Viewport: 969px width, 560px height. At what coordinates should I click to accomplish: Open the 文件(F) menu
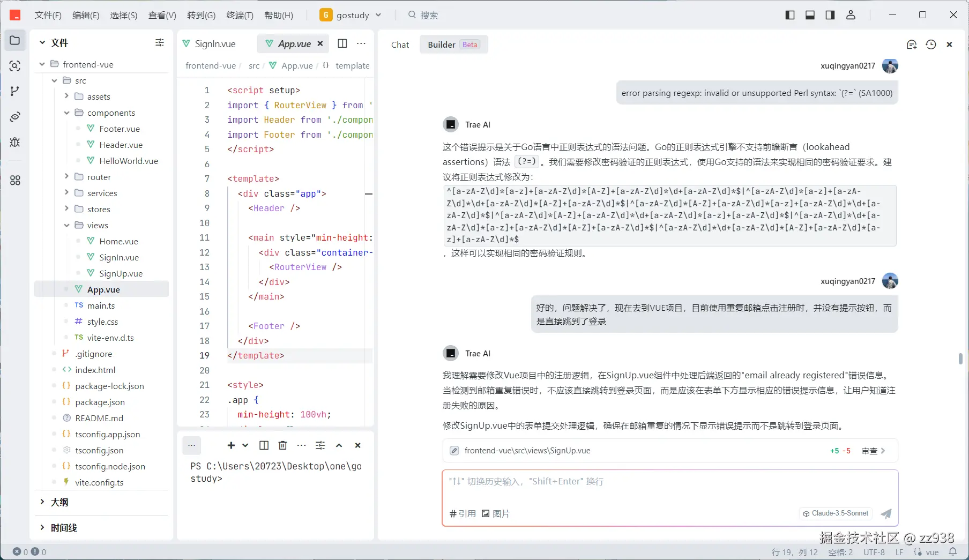[48, 15]
